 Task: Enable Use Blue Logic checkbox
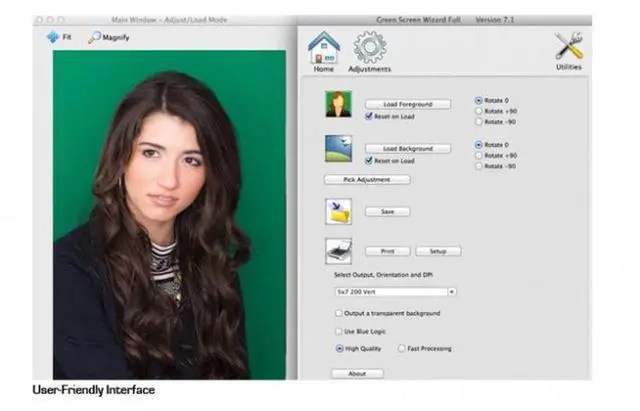(338, 331)
